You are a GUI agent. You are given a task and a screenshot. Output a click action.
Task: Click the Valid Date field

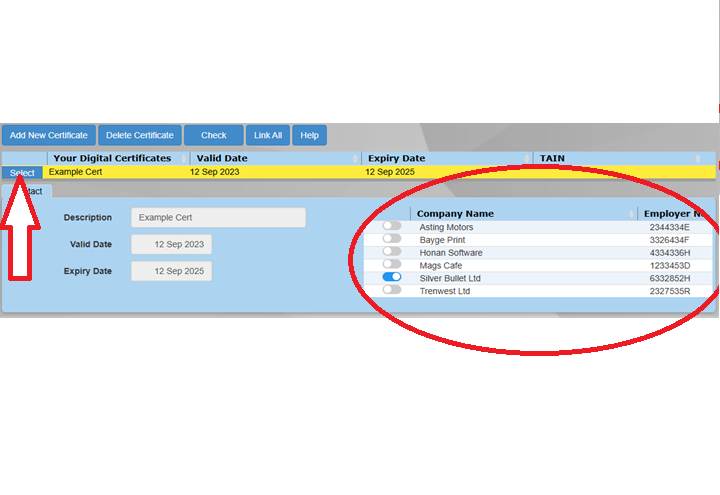click(x=171, y=244)
